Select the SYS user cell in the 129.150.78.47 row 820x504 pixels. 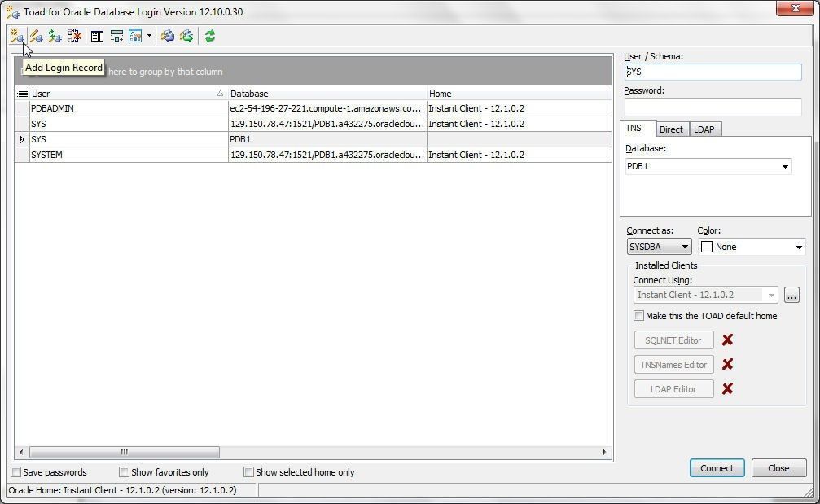pyautogui.click(x=129, y=124)
